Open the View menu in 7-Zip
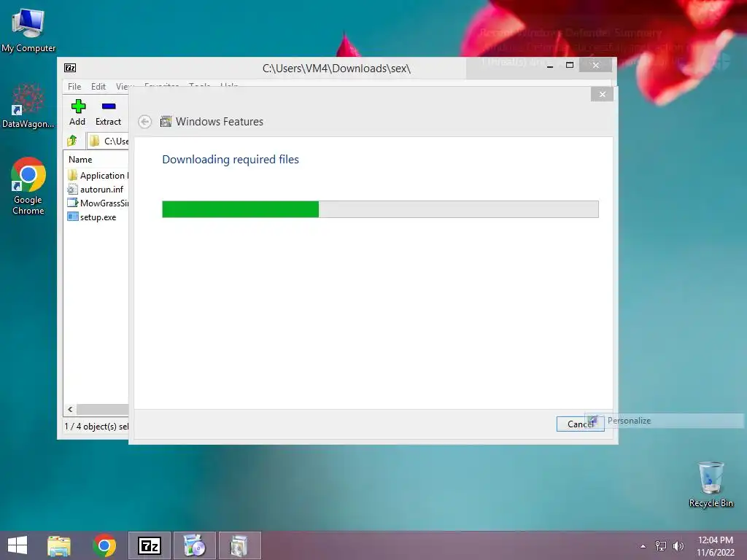The image size is (747, 560). click(123, 86)
